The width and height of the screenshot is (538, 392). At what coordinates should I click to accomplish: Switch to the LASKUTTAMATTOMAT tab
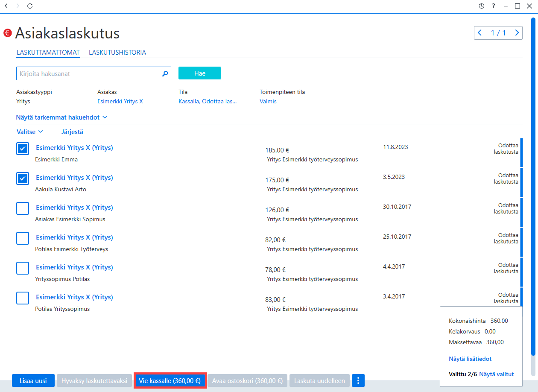click(x=48, y=53)
